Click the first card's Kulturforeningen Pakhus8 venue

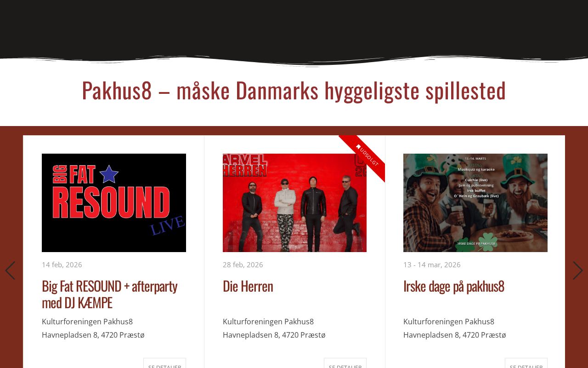click(87, 322)
